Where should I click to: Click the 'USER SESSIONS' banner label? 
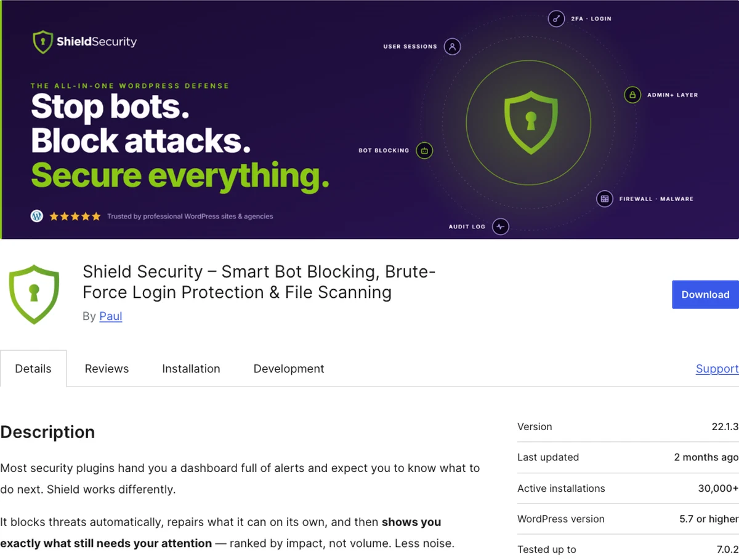click(x=410, y=47)
